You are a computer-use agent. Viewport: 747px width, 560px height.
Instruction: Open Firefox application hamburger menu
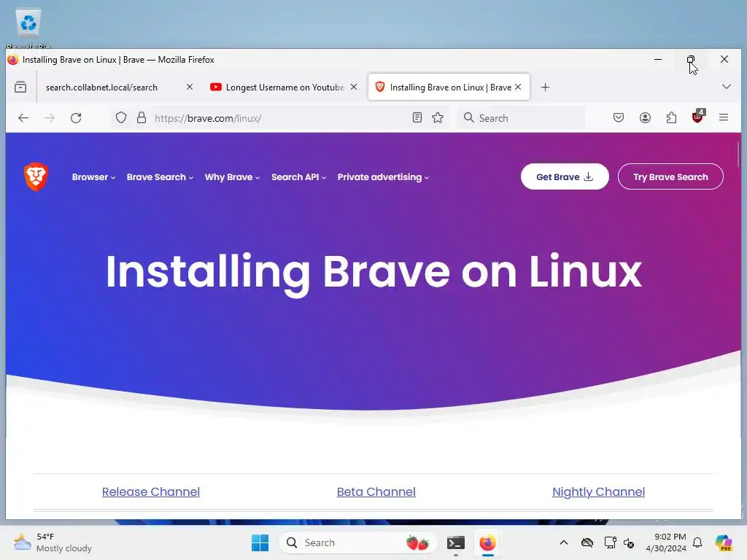pyautogui.click(x=724, y=117)
